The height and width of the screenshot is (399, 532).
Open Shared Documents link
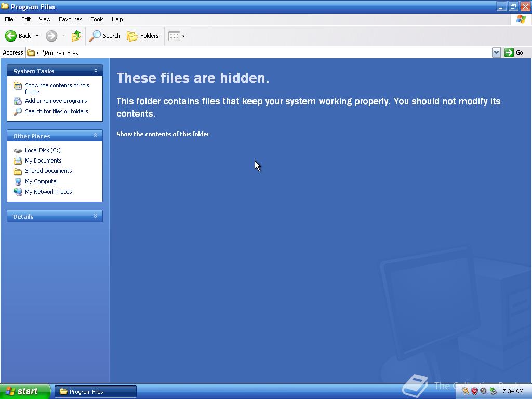pos(48,171)
